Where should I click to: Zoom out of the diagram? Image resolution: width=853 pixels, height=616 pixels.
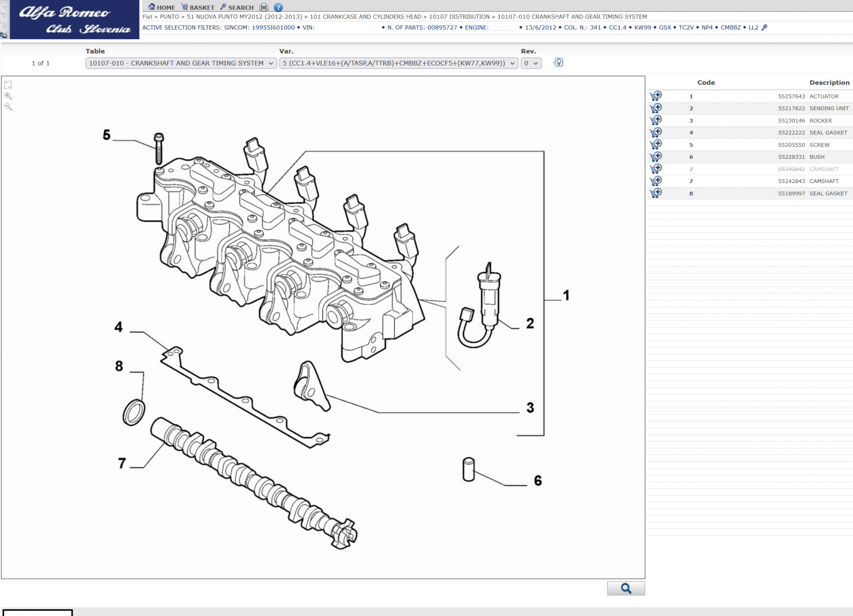(x=8, y=107)
